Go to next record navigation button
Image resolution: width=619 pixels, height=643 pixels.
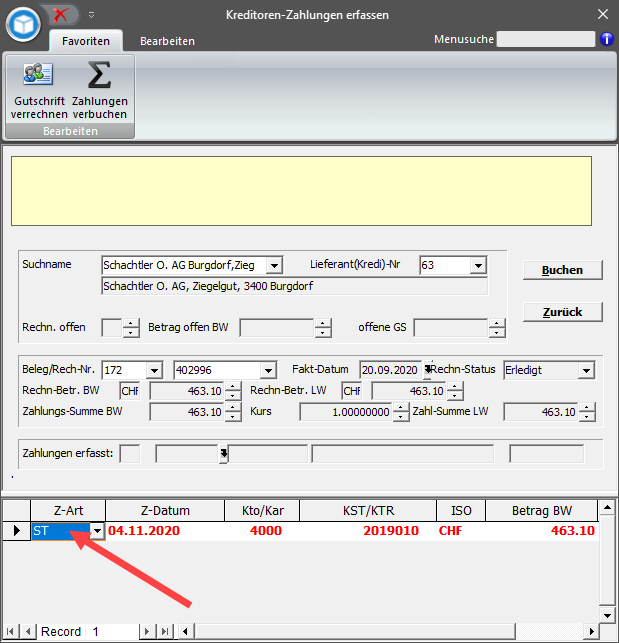click(146, 632)
